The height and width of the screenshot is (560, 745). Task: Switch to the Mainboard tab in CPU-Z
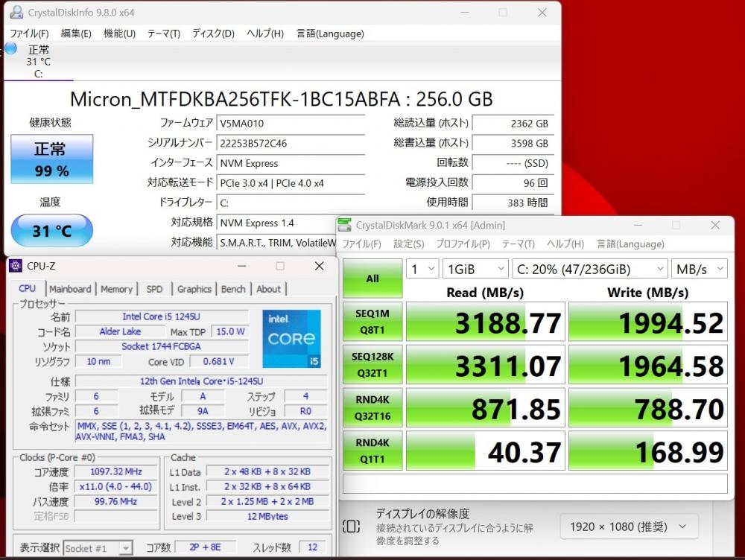(x=70, y=289)
